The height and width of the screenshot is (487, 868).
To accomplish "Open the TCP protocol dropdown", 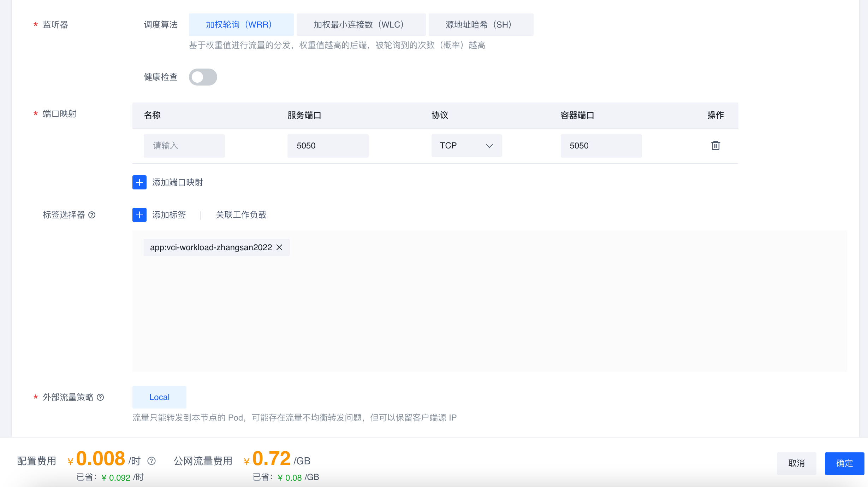I will click(466, 146).
